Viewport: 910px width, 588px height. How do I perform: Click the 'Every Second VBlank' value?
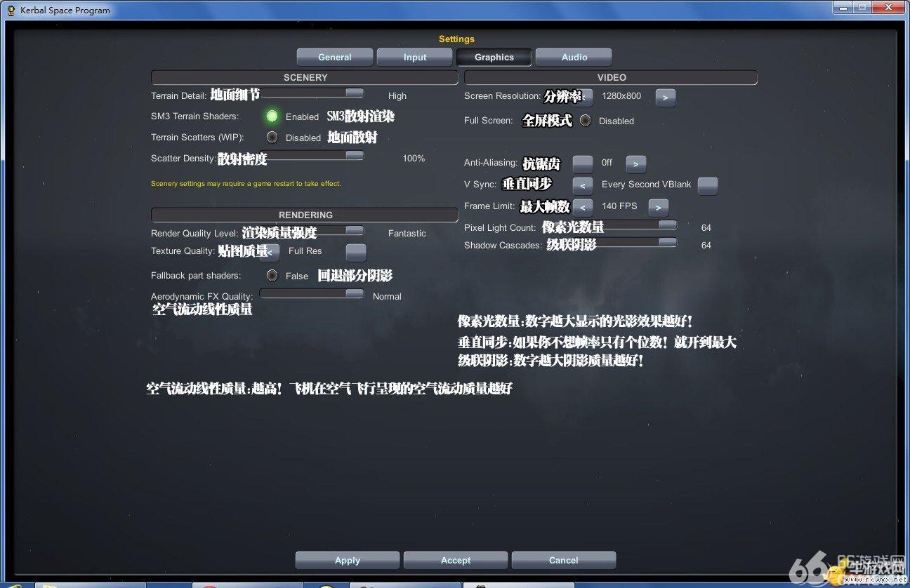[647, 185]
